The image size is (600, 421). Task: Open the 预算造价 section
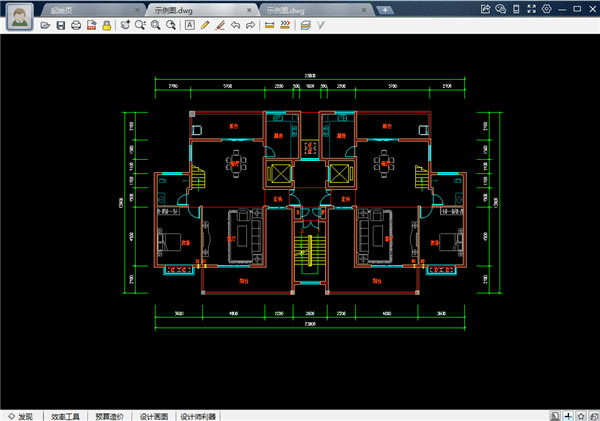click(109, 415)
